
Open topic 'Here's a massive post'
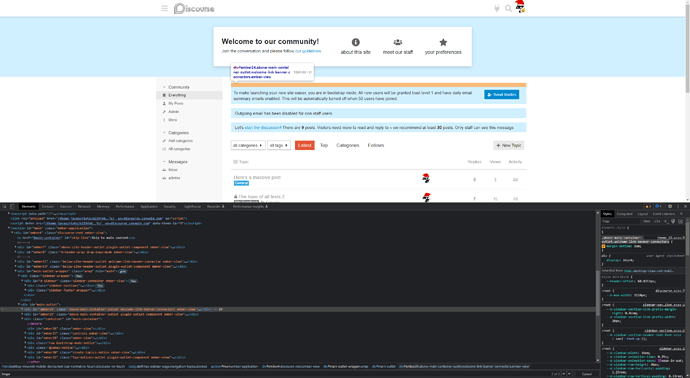[257, 177]
